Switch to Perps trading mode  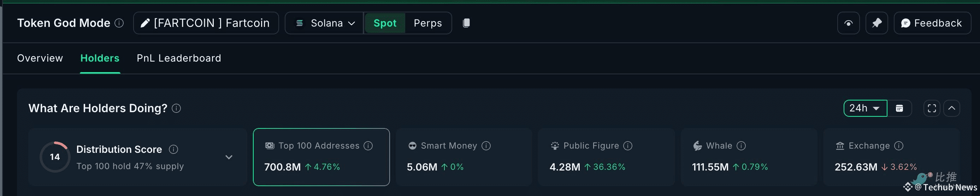pyautogui.click(x=427, y=23)
